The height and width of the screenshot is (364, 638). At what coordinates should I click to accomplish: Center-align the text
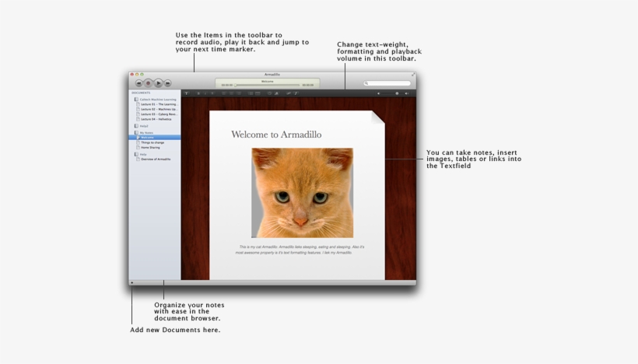231,93
